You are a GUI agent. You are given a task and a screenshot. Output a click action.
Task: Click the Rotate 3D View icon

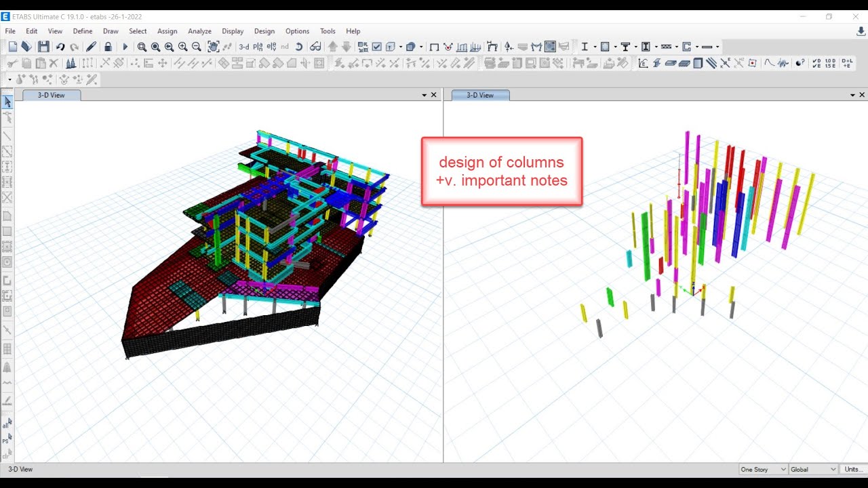click(298, 47)
